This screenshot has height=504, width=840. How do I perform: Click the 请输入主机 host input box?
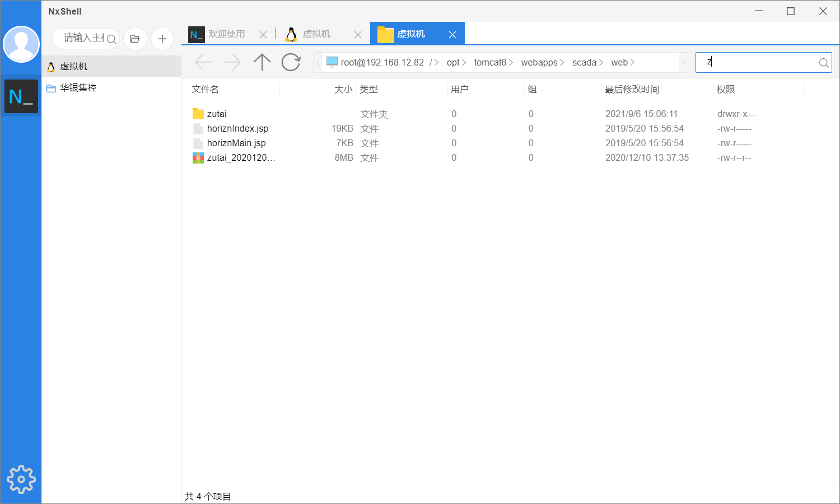point(83,39)
